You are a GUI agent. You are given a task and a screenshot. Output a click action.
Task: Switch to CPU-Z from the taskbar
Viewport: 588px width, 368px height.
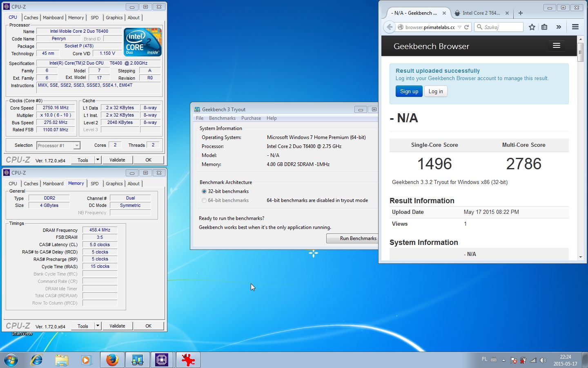pos(162,360)
